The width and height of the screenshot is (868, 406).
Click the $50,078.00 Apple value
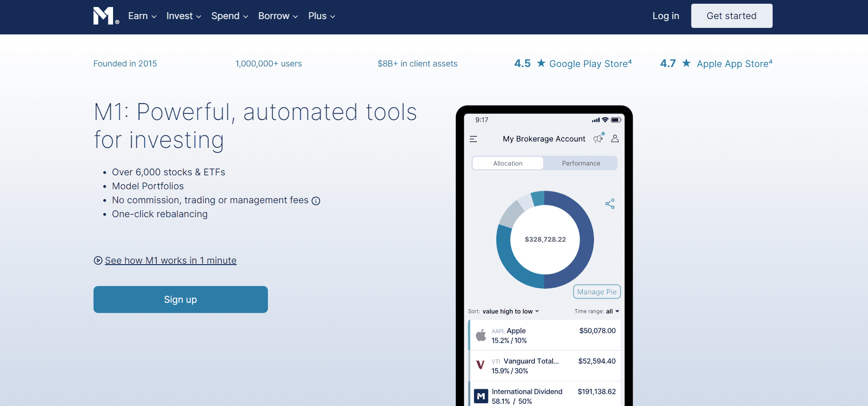pos(597,331)
